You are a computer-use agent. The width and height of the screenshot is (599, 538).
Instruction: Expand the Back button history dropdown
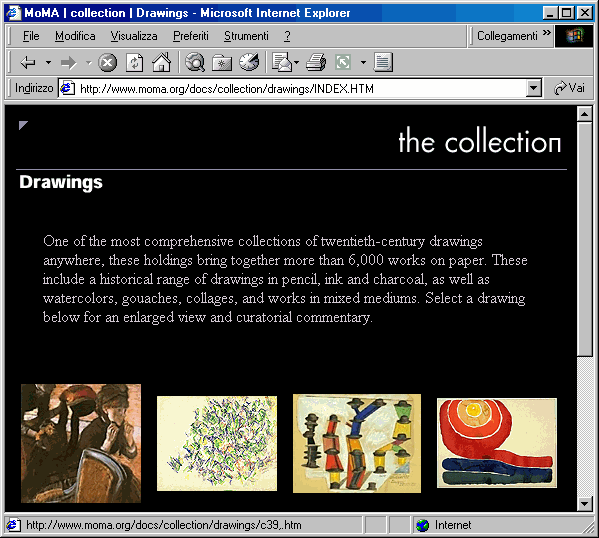point(48,62)
